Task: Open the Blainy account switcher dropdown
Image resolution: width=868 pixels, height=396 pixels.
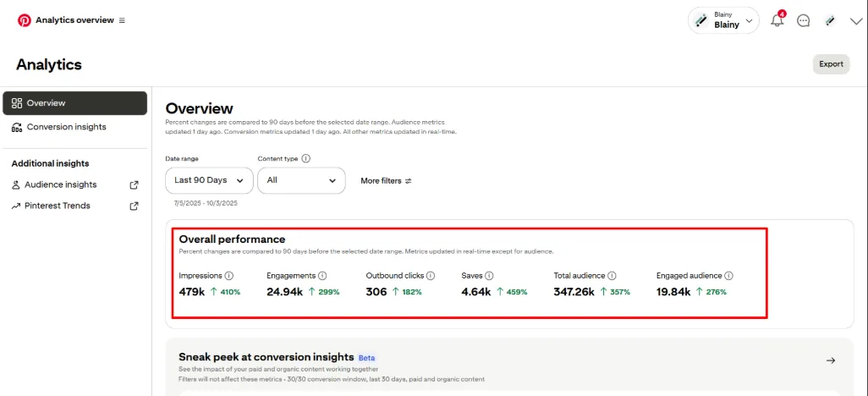Action: 723,20
